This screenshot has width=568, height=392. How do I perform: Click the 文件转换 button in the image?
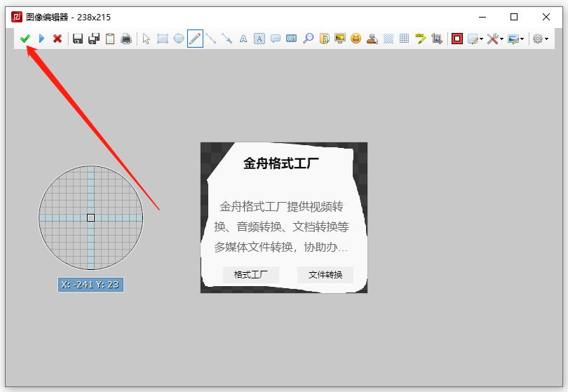tap(325, 275)
